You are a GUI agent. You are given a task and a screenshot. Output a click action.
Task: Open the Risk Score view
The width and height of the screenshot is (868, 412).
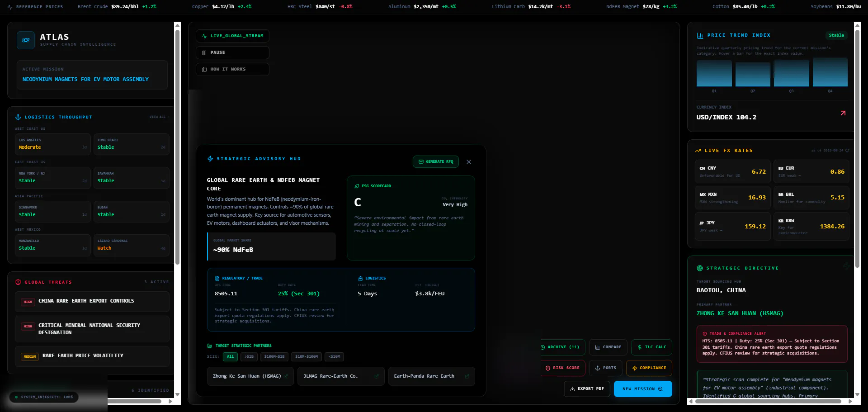click(x=563, y=368)
